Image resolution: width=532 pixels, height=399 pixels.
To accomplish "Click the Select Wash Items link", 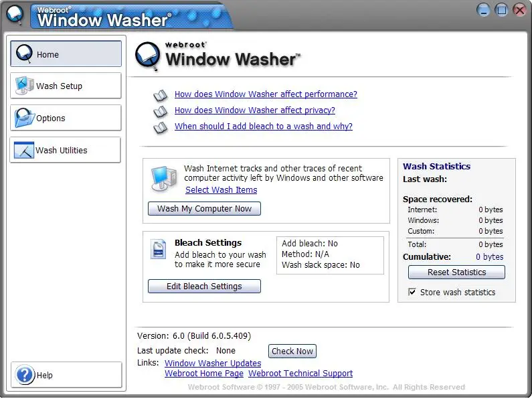I will coord(221,189).
